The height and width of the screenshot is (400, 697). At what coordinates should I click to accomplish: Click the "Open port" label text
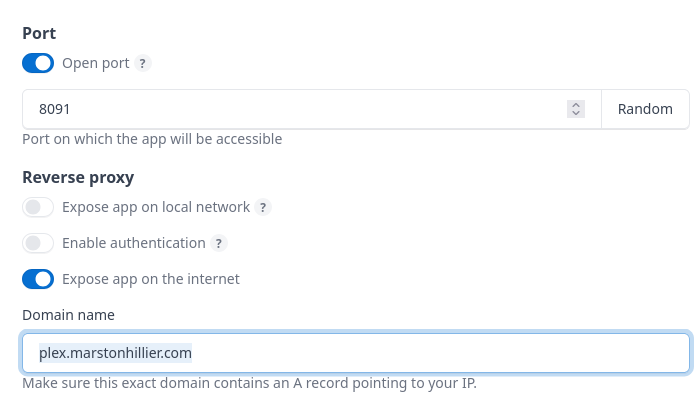[96, 63]
